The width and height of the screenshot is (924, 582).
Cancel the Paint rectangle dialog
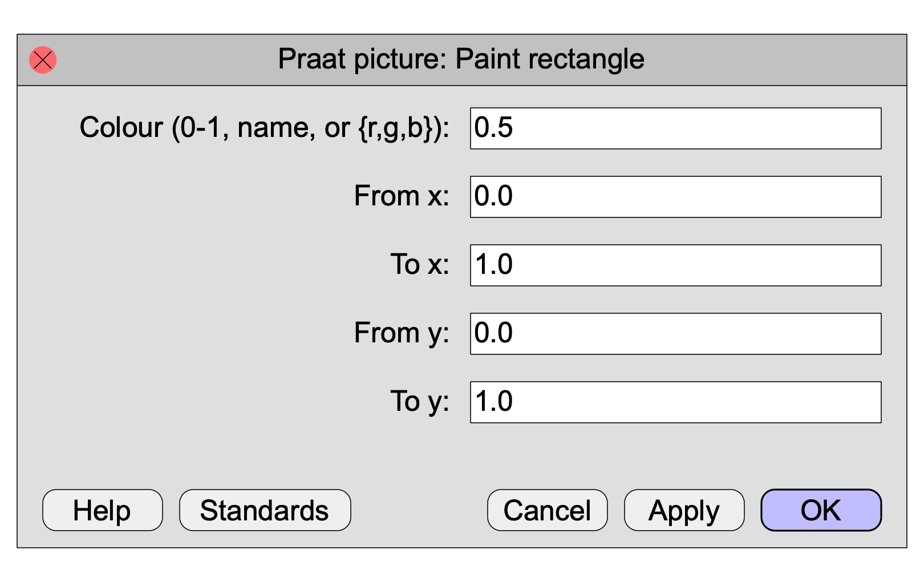pos(548,510)
